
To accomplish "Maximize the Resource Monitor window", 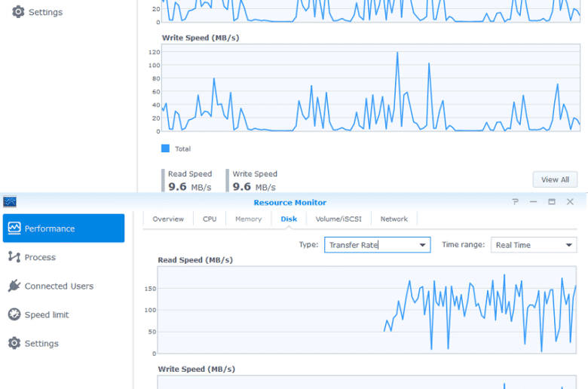I will coord(552,202).
